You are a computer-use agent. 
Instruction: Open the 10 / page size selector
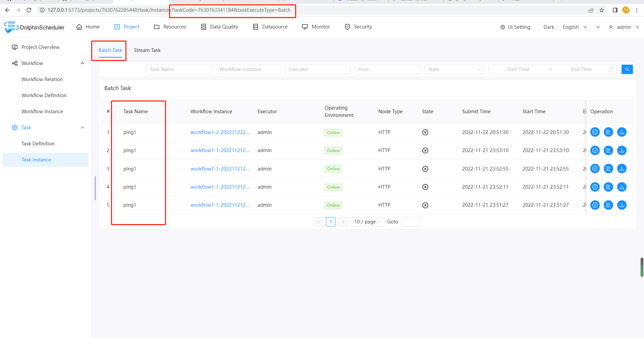click(367, 222)
